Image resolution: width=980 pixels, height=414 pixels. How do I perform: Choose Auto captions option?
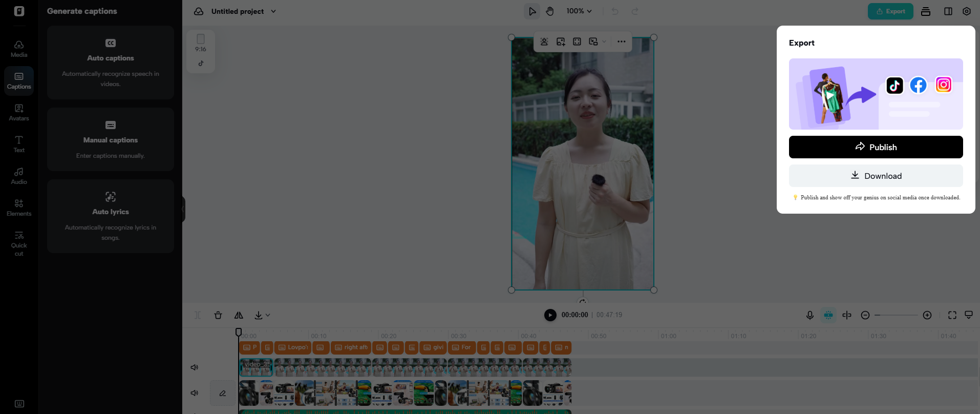(111, 63)
